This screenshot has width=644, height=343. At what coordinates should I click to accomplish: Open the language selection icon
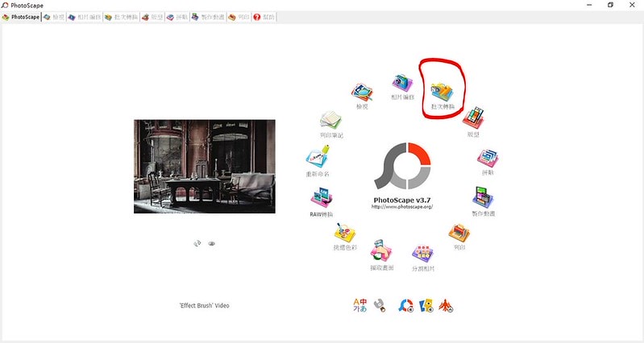360,305
